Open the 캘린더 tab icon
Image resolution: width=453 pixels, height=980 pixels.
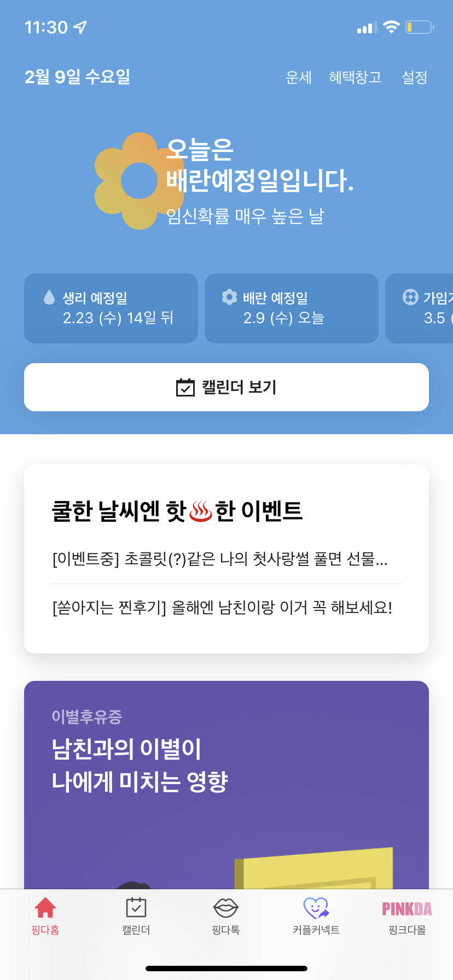[x=136, y=908]
